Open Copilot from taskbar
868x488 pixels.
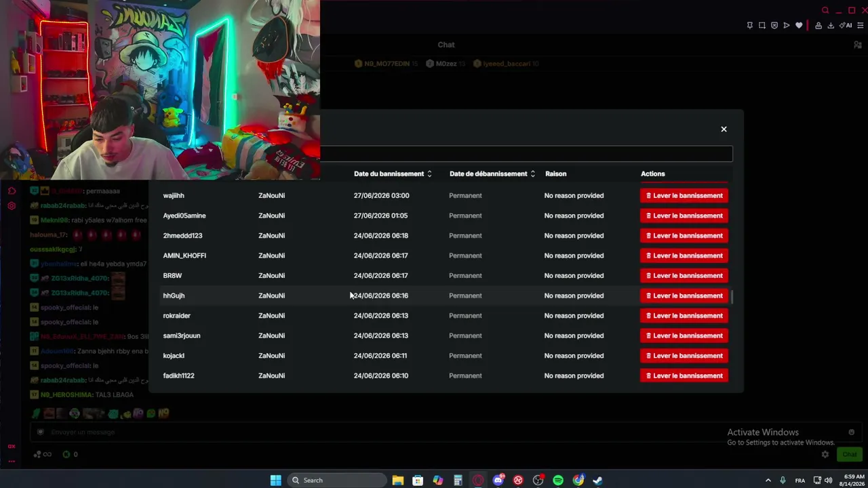pos(438,480)
